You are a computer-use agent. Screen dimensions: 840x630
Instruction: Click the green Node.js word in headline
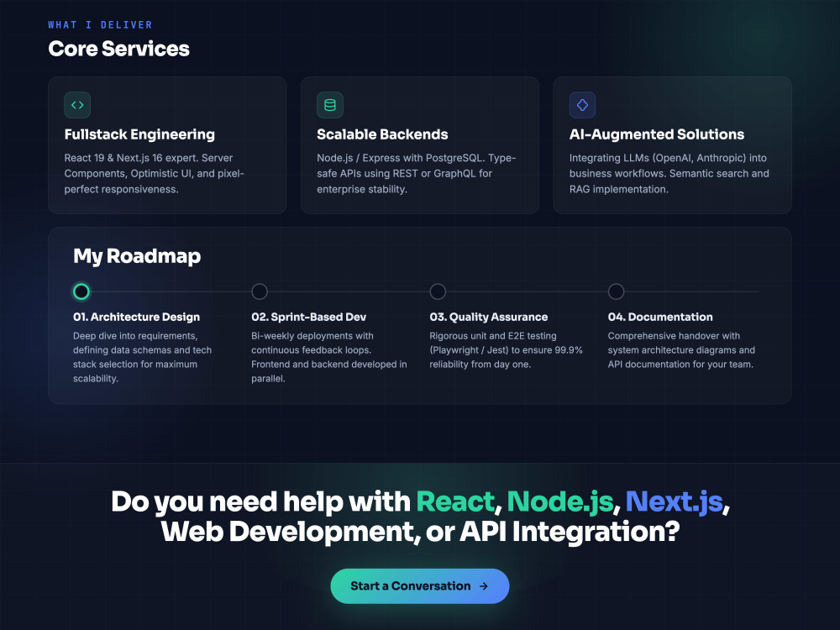pos(559,502)
